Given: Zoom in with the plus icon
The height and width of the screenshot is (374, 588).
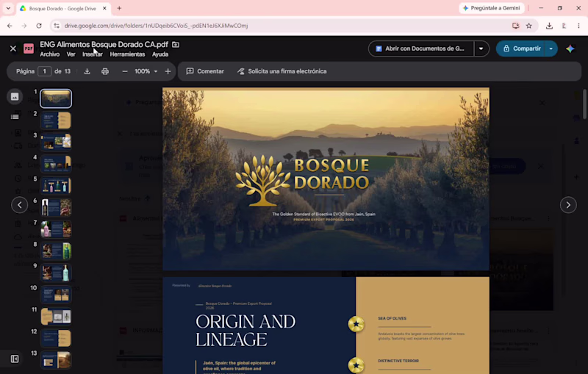Looking at the screenshot, I should click(x=168, y=71).
